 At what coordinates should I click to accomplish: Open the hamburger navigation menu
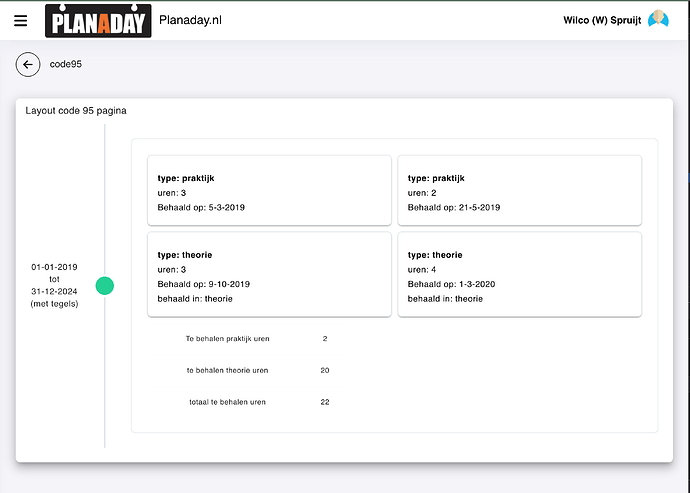click(21, 21)
